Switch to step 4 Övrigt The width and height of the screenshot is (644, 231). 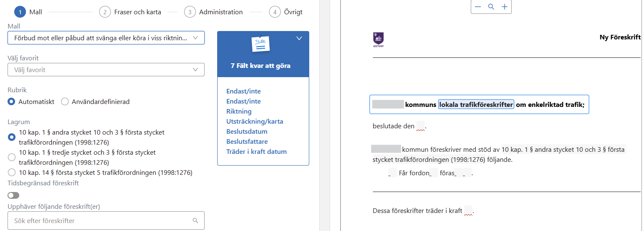[x=286, y=12]
